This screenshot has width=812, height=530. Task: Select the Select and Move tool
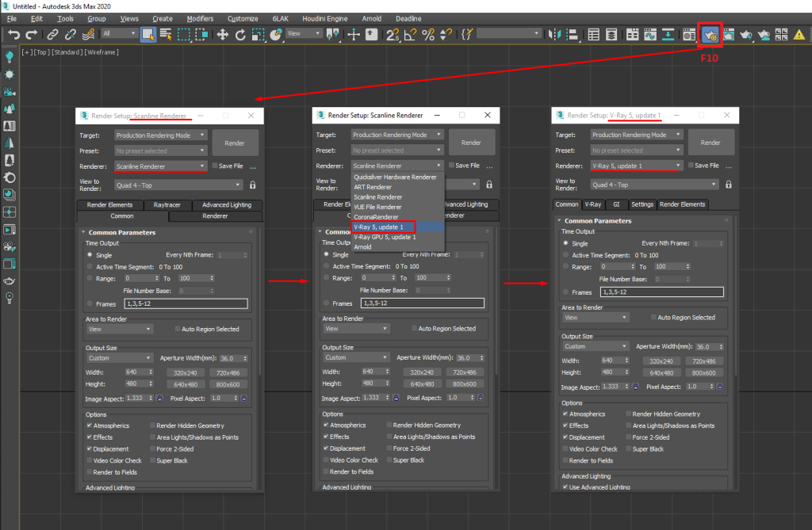click(x=223, y=34)
